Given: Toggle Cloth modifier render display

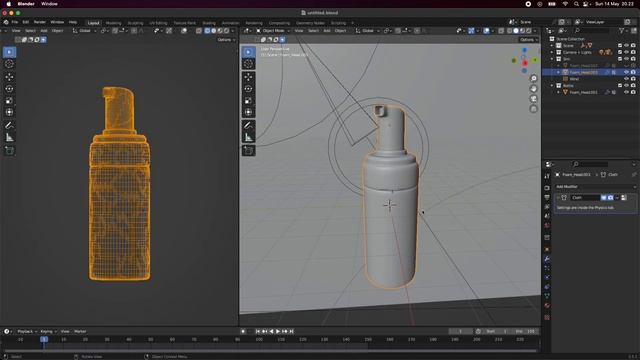Looking at the screenshot, I should [610, 198].
